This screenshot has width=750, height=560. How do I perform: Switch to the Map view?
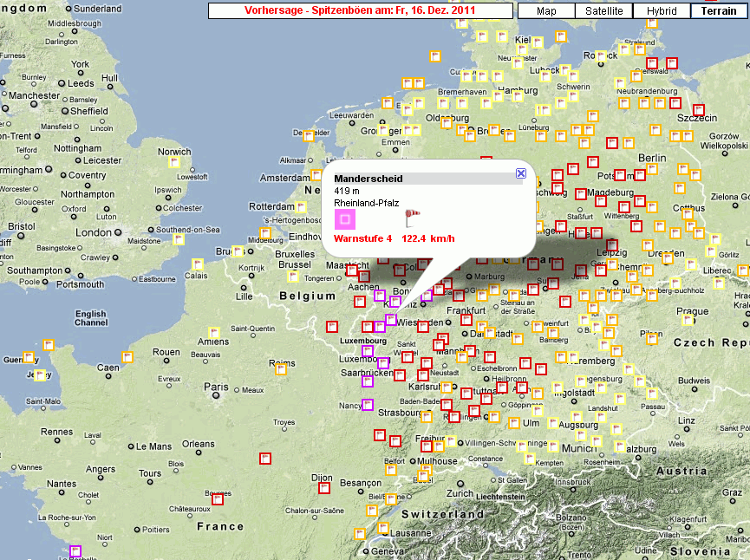[546, 11]
